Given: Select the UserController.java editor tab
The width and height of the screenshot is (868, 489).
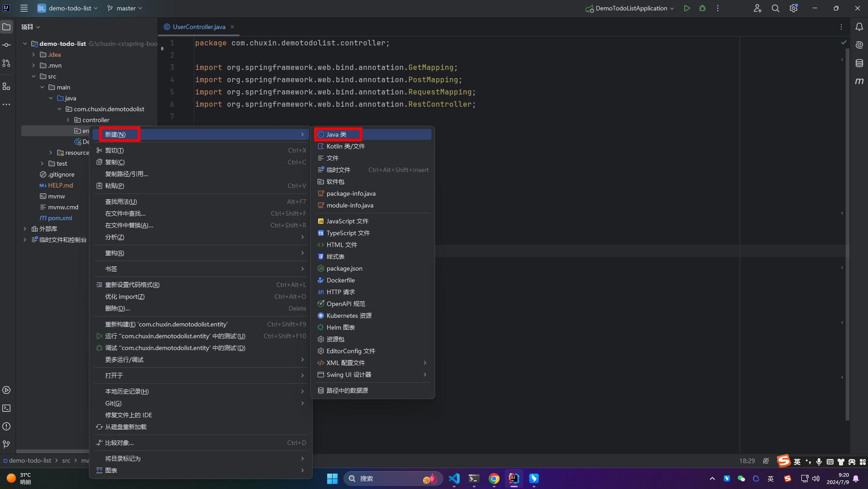Looking at the screenshot, I should pyautogui.click(x=199, y=27).
